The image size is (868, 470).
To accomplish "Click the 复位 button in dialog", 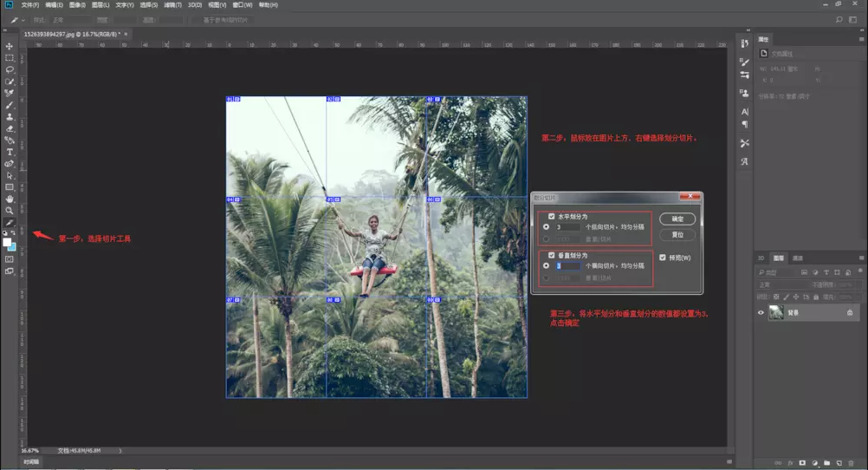I will 677,235.
